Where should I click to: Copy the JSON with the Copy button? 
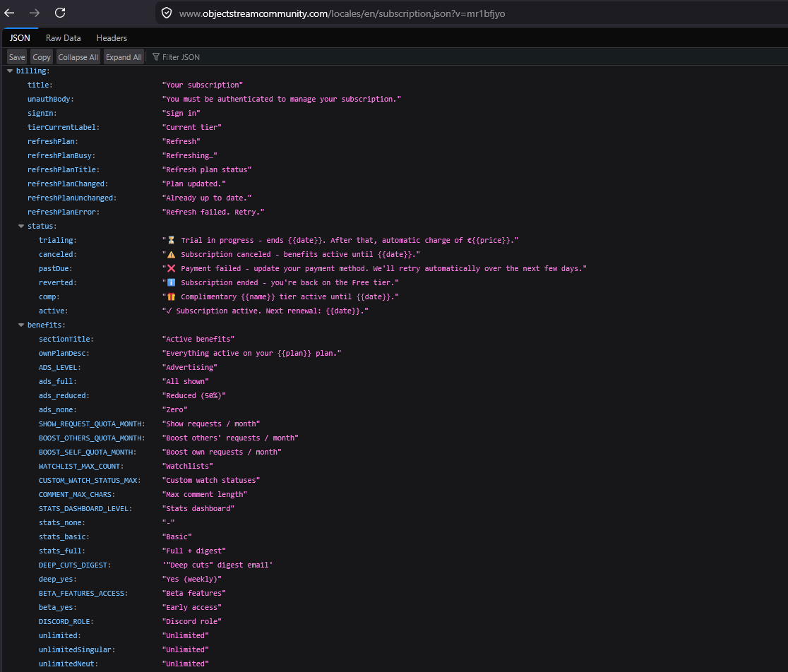pyautogui.click(x=42, y=57)
